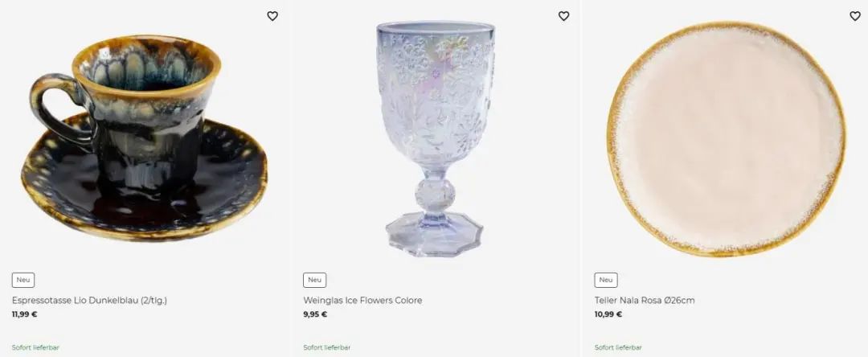
Task: Favorite the Weinglas Ice Flowers Colore via heart
Action: point(563,16)
